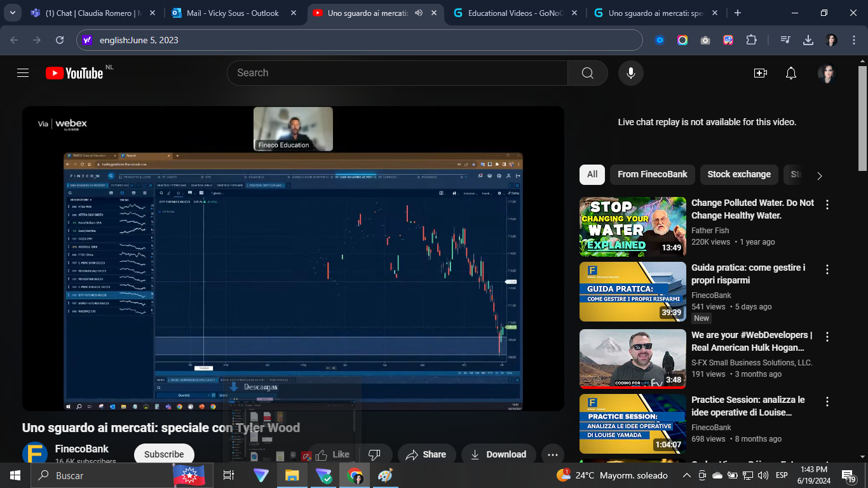
Task: Open the Chrome profile avatar
Action: click(831, 40)
